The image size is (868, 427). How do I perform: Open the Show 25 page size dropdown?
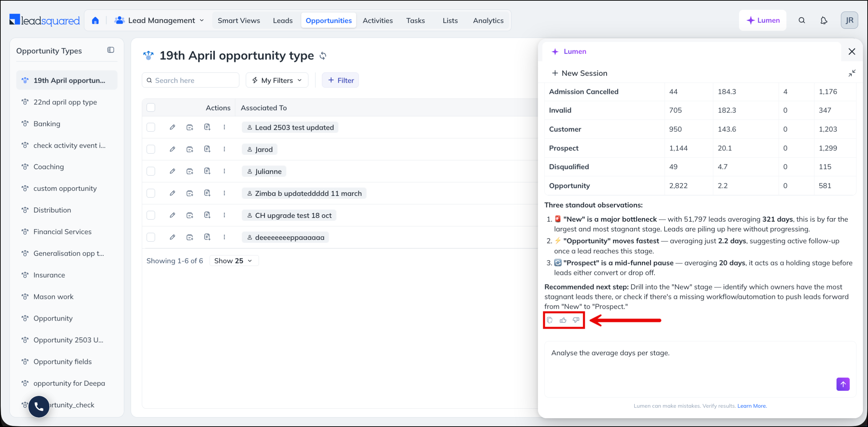[x=234, y=261]
